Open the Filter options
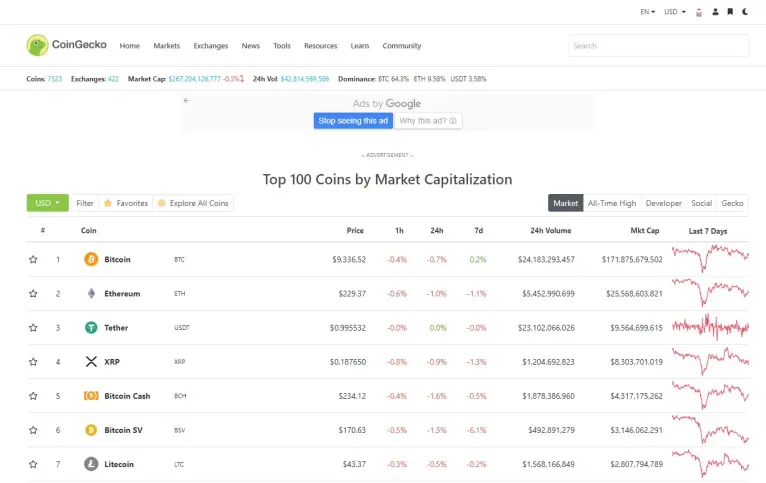 tap(85, 203)
